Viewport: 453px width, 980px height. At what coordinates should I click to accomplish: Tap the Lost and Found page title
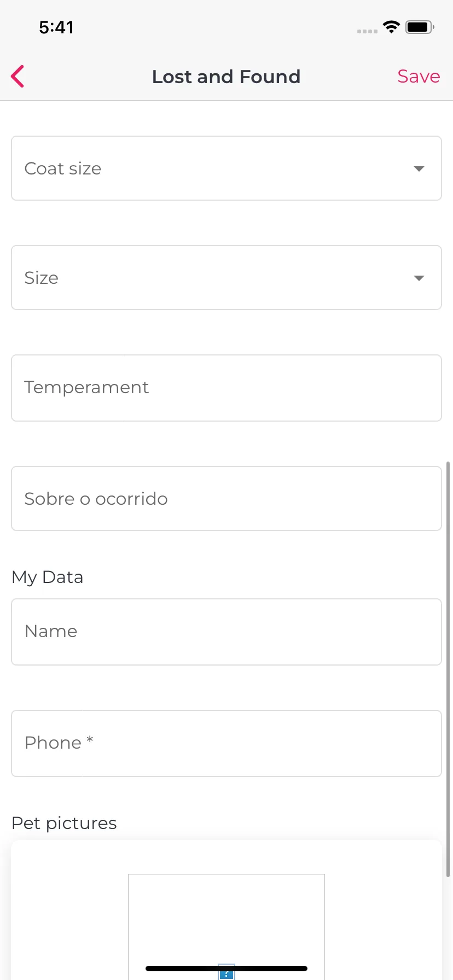pyautogui.click(x=226, y=77)
